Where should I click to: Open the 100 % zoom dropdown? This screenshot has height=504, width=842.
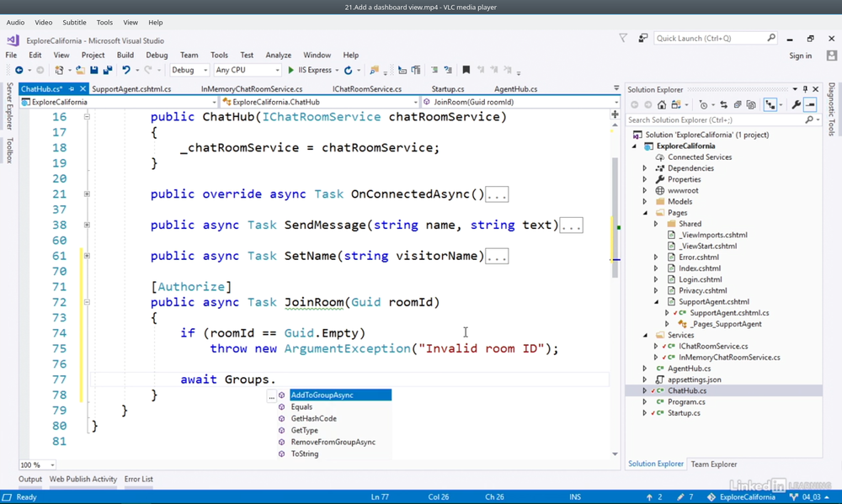click(37, 464)
